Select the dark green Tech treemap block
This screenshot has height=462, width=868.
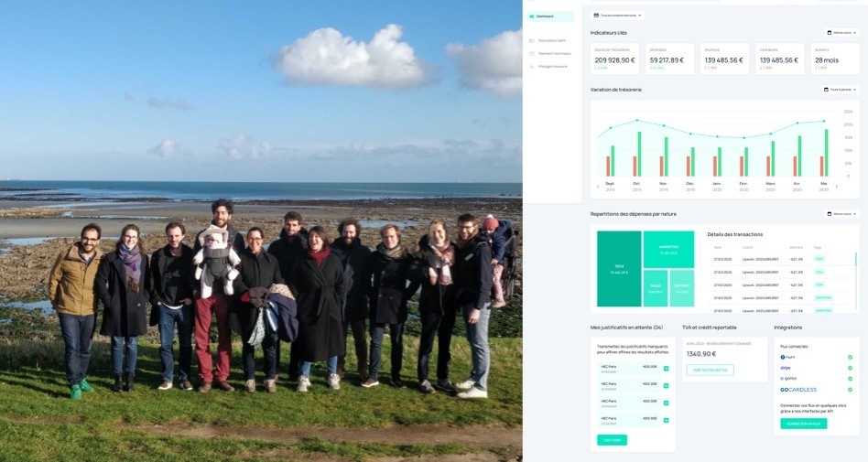point(619,269)
